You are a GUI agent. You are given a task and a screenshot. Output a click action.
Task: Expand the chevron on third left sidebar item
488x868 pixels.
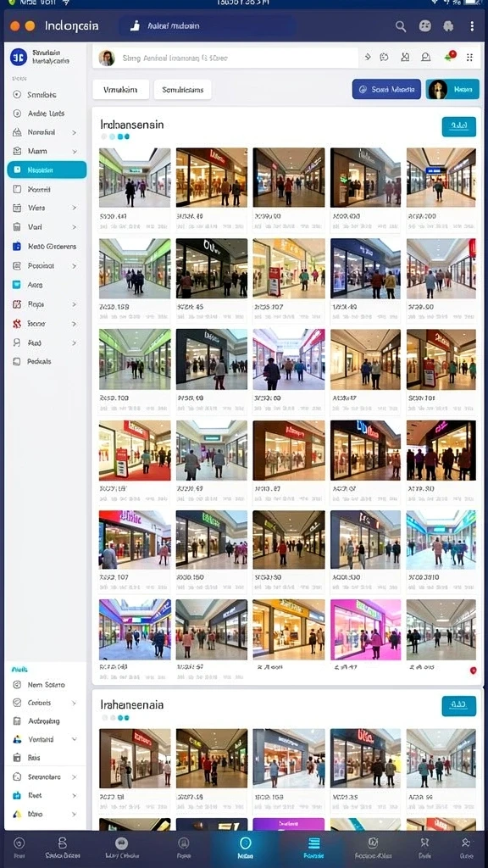[75, 133]
